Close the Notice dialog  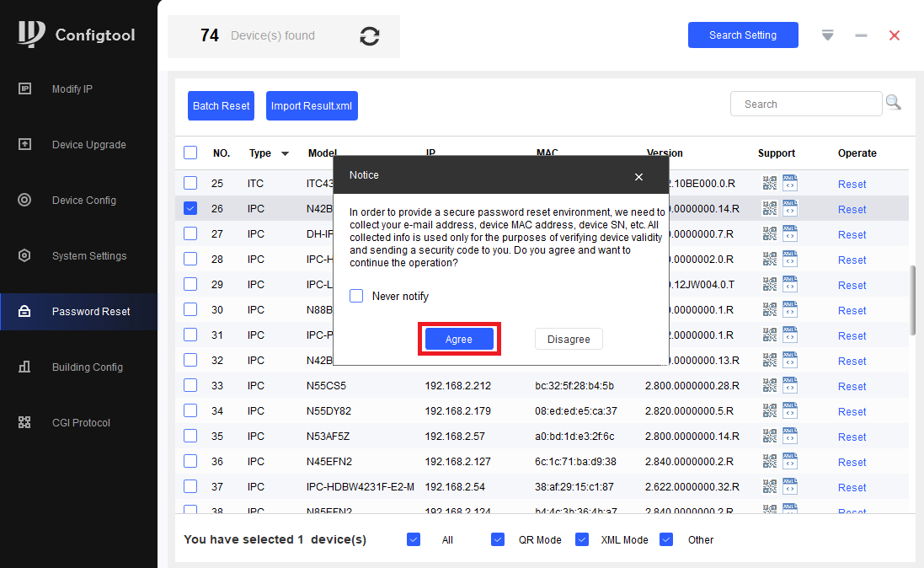(638, 176)
